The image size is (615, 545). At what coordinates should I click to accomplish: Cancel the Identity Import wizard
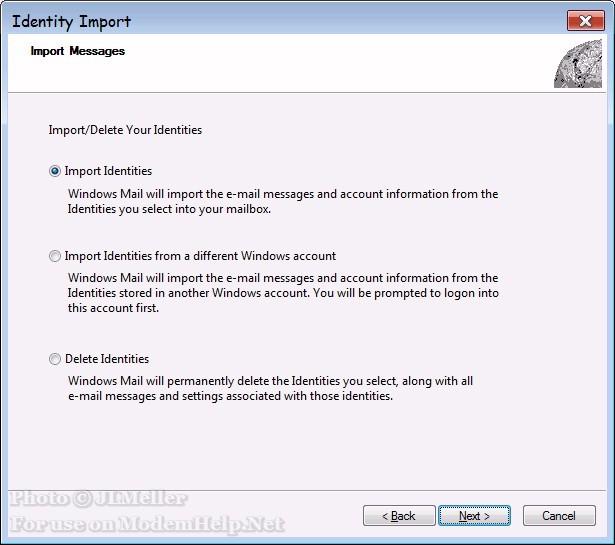tap(559, 516)
